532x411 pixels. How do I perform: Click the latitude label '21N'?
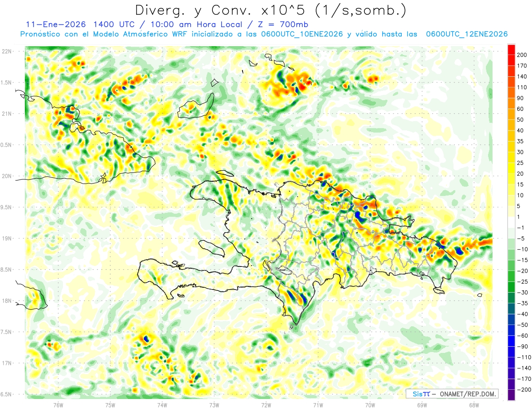[x=6, y=114]
